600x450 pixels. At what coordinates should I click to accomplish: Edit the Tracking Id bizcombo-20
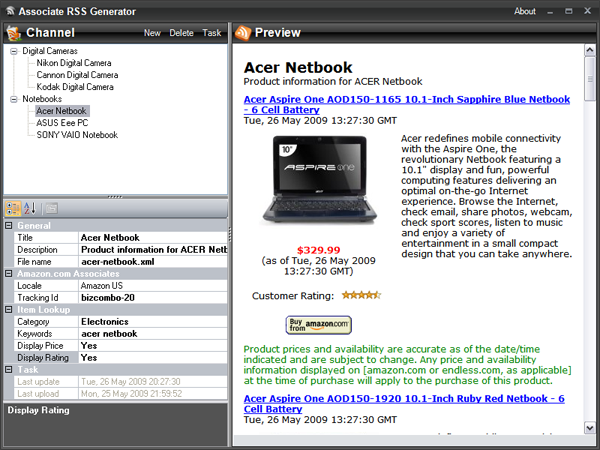point(153,298)
